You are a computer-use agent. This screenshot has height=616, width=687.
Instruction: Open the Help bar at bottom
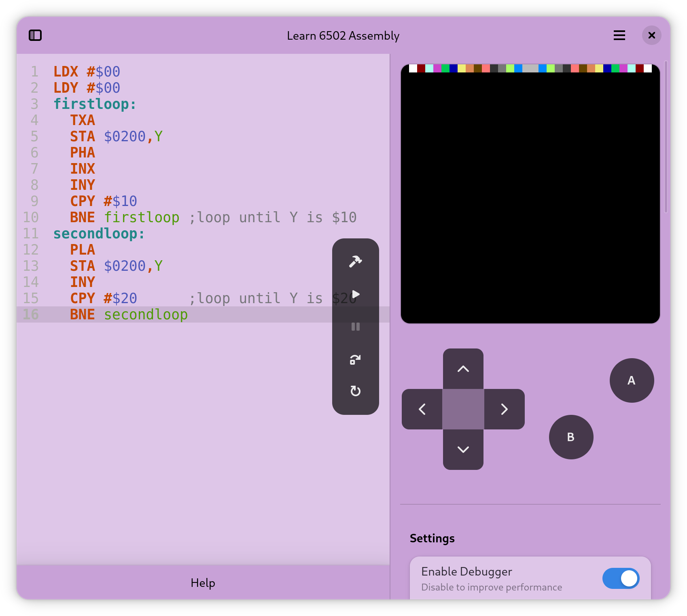203,583
